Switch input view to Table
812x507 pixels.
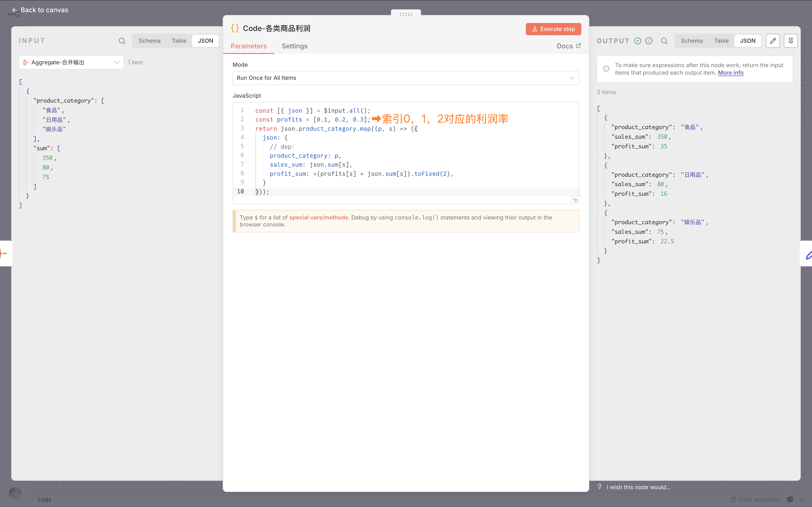click(x=179, y=41)
